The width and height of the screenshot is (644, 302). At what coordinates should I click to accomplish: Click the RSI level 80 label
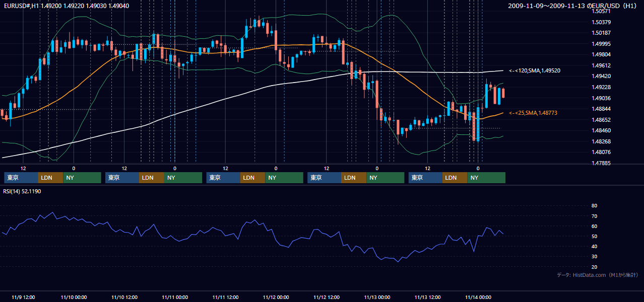pyautogui.click(x=594, y=206)
